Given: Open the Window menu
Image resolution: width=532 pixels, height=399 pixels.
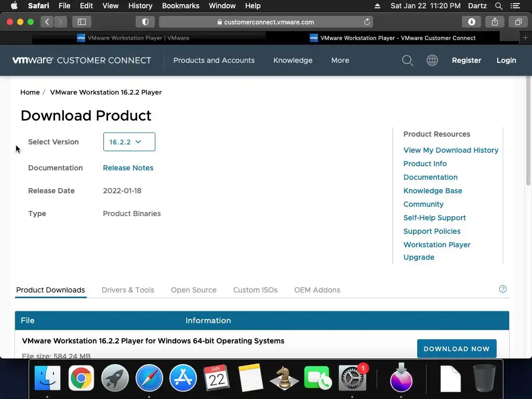Looking at the screenshot, I should [x=222, y=6].
